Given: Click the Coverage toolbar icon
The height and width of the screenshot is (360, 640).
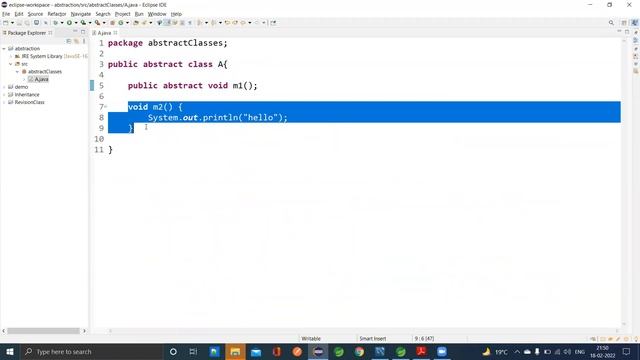Looking at the screenshot, I should pyautogui.click(x=83, y=23).
